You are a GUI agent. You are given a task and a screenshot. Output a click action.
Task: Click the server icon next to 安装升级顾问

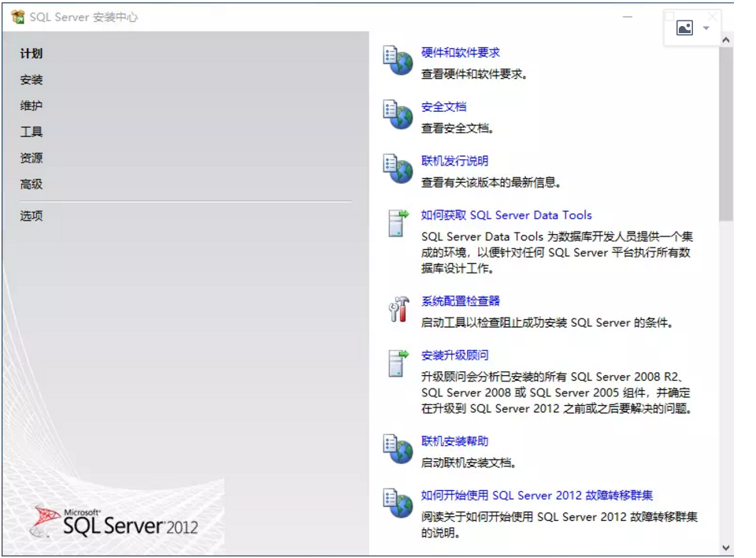(x=398, y=363)
